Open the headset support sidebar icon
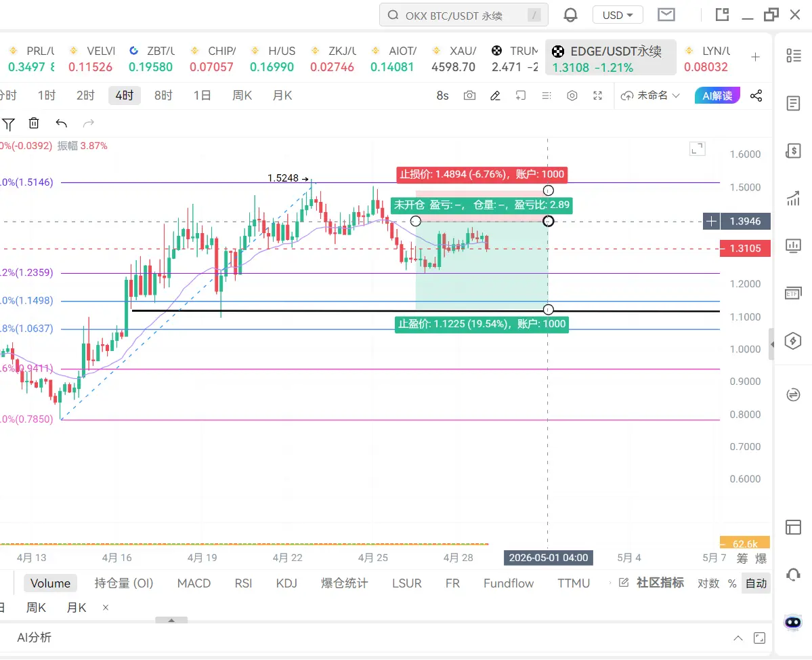The image size is (812, 660). point(793,575)
